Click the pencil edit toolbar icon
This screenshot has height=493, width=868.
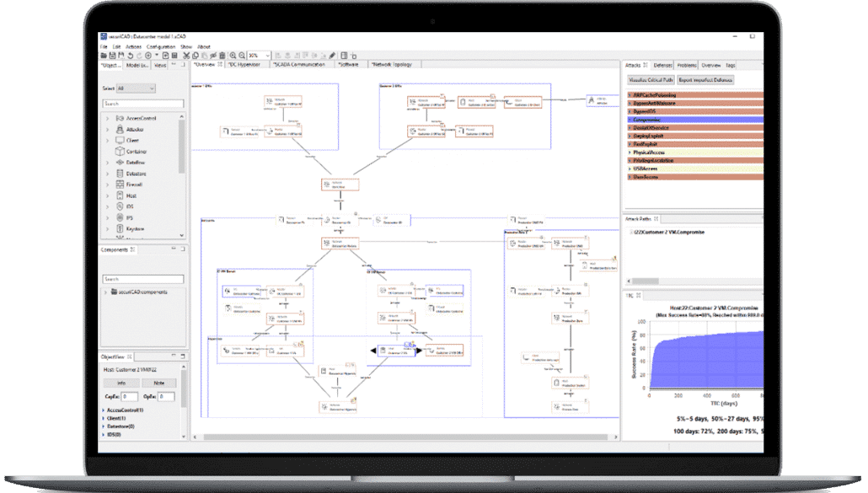(x=332, y=56)
